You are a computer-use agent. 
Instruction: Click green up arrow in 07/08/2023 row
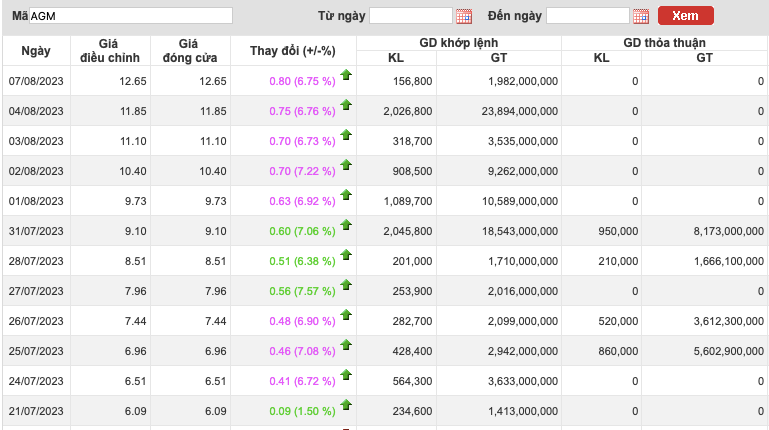point(346,75)
